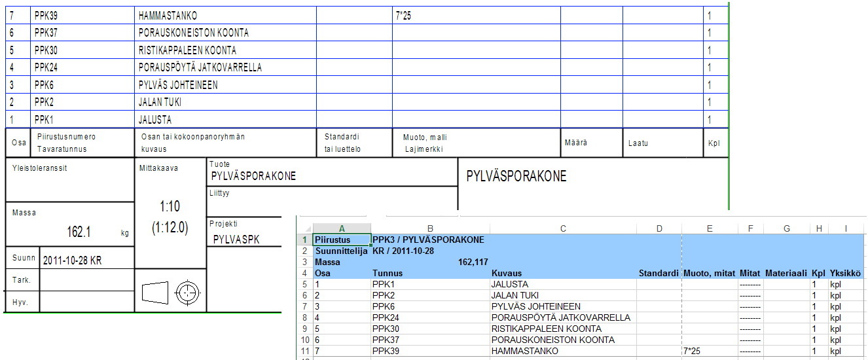Select spreadsheet column E header
The width and height of the screenshot is (868, 360).
click(x=709, y=228)
